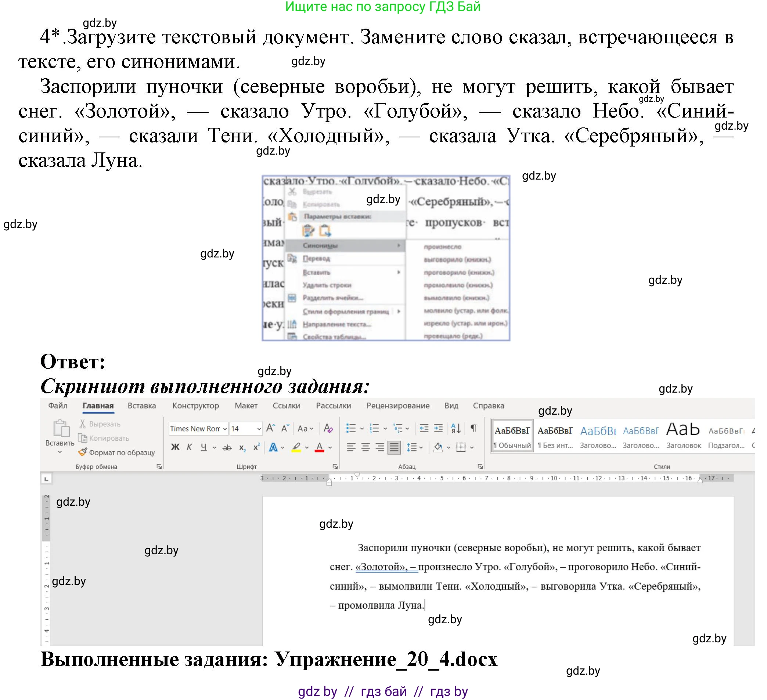This screenshot has height=700, width=767.
Task: Click the sort (АЯ↓) icon
Action: pyautogui.click(x=456, y=429)
